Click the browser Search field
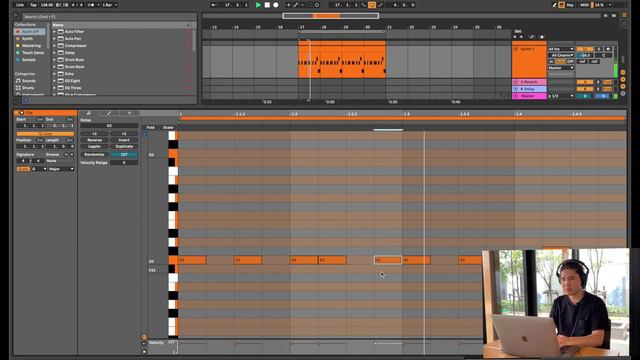Image resolution: width=640 pixels, height=360 pixels. coord(109,16)
